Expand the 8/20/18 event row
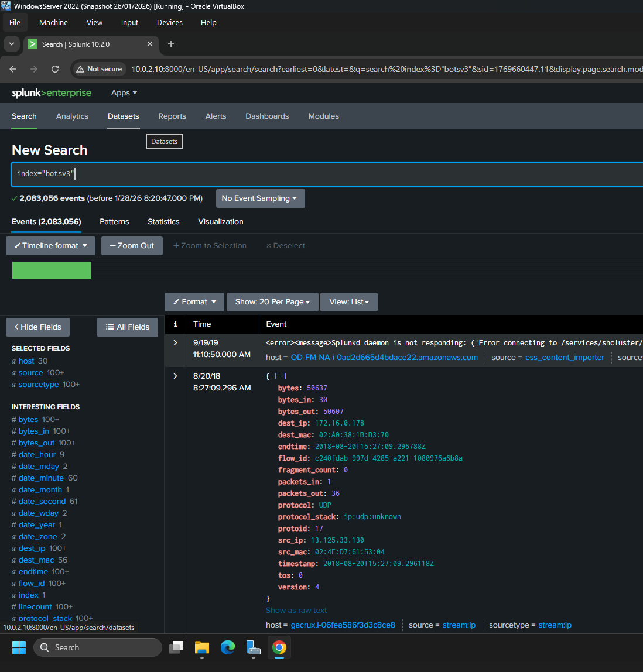Image resolution: width=643 pixels, height=672 pixels. coord(175,376)
